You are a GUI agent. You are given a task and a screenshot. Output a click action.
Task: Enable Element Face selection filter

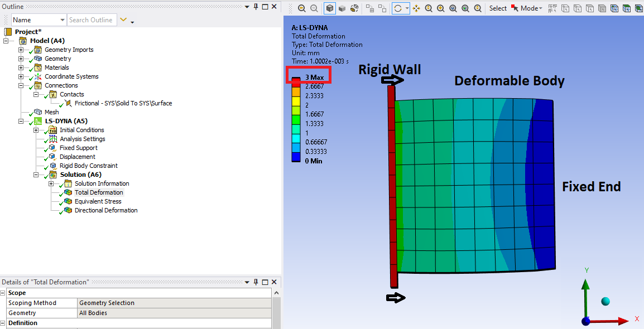click(627, 8)
